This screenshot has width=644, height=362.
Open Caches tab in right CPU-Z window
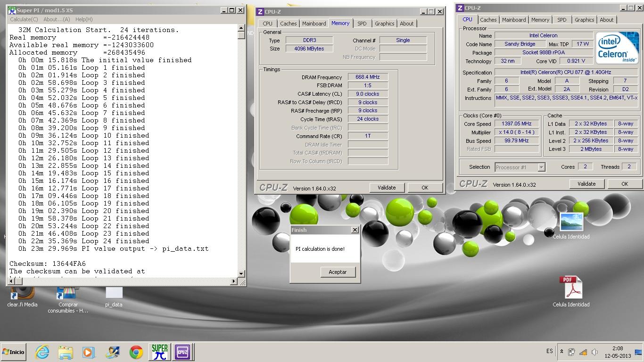(488, 20)
